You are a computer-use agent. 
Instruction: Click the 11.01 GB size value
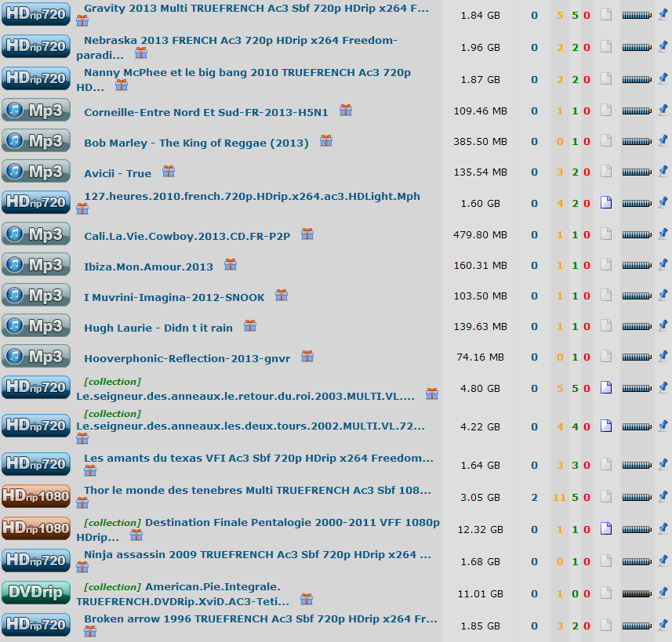pos(480,593)
